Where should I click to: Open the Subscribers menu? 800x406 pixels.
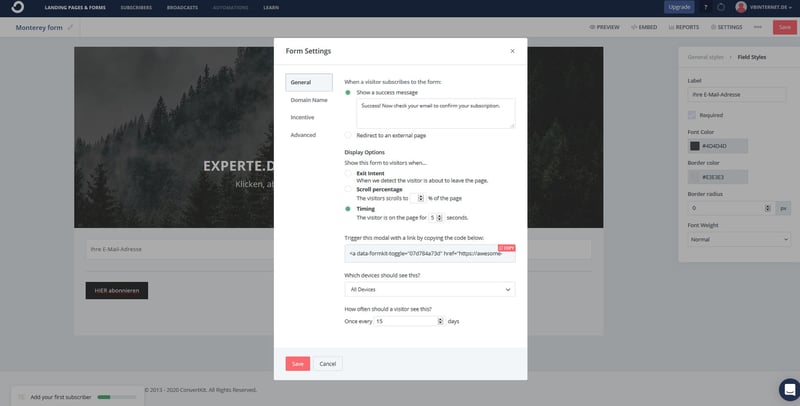(x=136, y=8)
